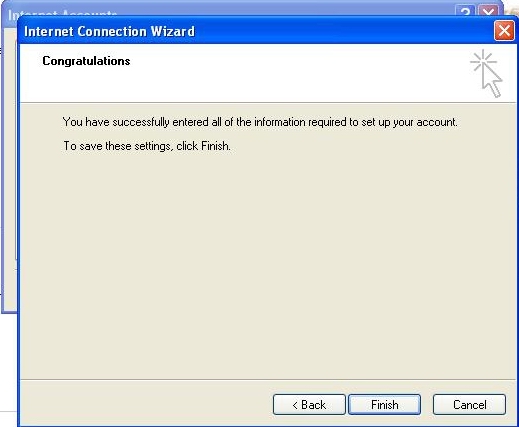519x427 pixels.
Task: Click the white header panel beside Congratulations
Action: pos(283,77)
